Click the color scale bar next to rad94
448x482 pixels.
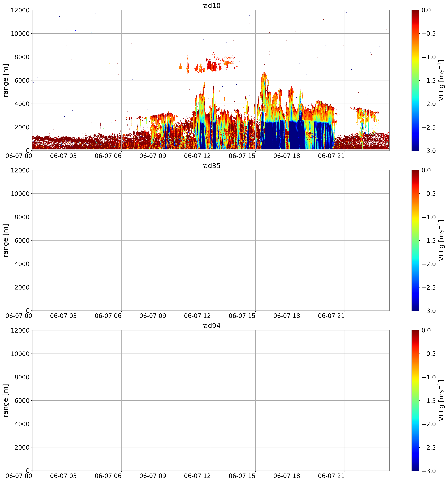click(415, 400)
